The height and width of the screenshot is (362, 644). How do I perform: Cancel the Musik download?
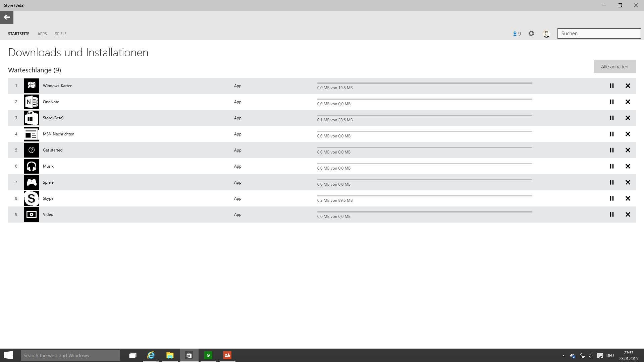pos(628,166)
